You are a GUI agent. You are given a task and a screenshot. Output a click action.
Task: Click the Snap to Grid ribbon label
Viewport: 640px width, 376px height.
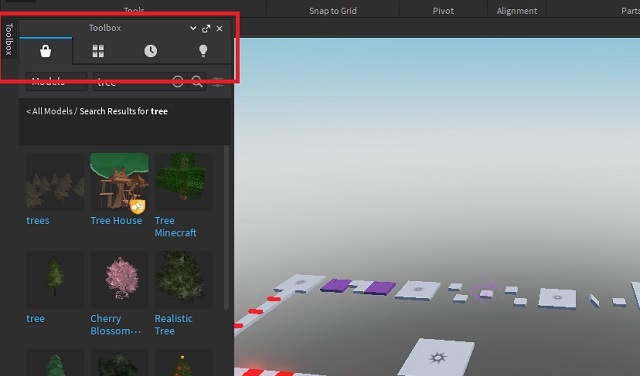coord(333,11)
